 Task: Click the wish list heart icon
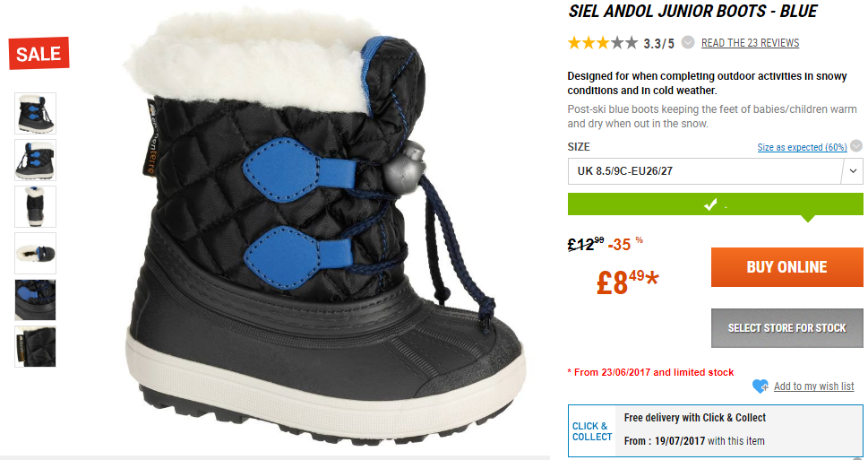click(x=760, y=386)
